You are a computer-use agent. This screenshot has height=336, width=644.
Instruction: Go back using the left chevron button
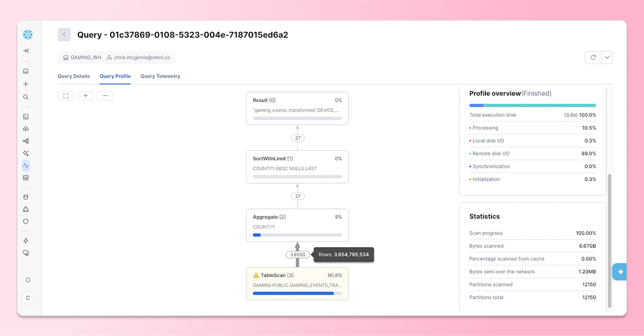pos(64,35)
